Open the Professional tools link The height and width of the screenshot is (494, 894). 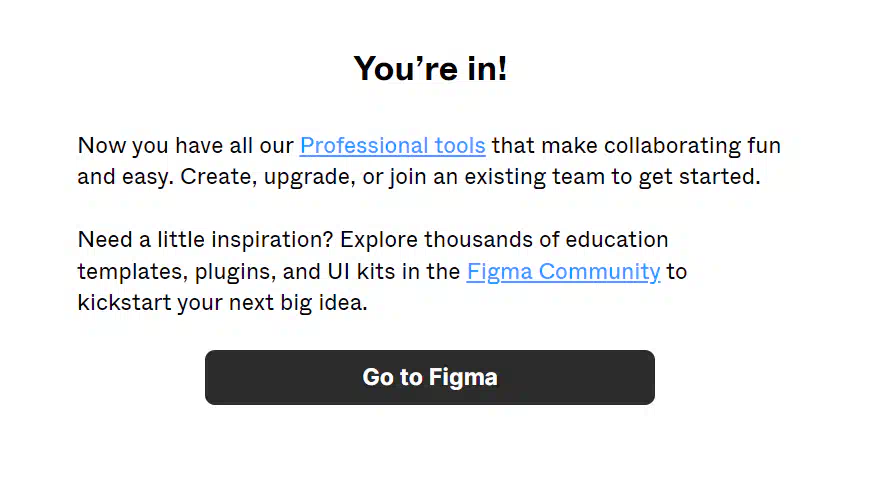(x=393, y=145)
